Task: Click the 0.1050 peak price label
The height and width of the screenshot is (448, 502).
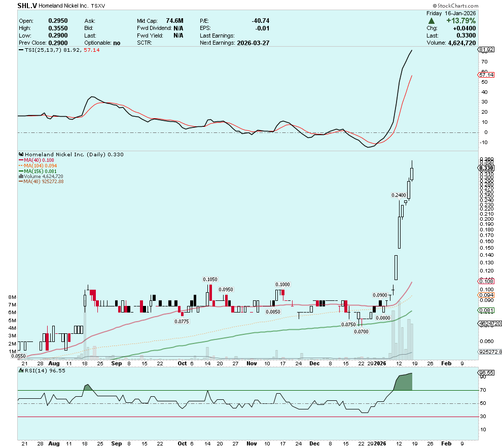Action: click(x=210, y=279)
